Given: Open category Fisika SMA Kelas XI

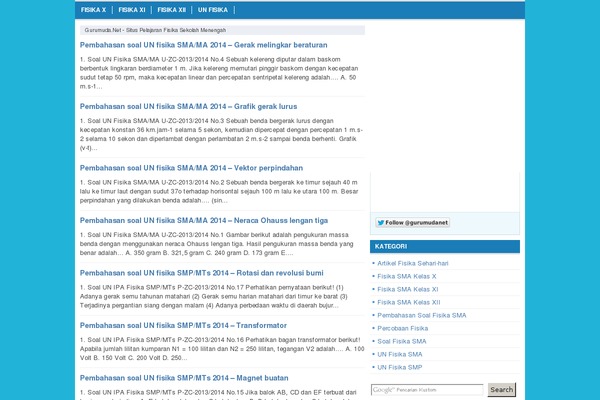Looking at the screenshot, I should click(x=408, y=289).
